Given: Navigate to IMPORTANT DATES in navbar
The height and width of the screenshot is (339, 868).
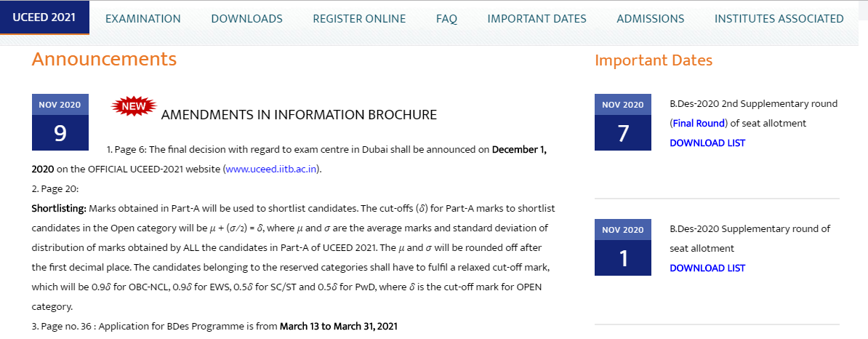Looking at the screenshot, I should [x=537, y=19].
